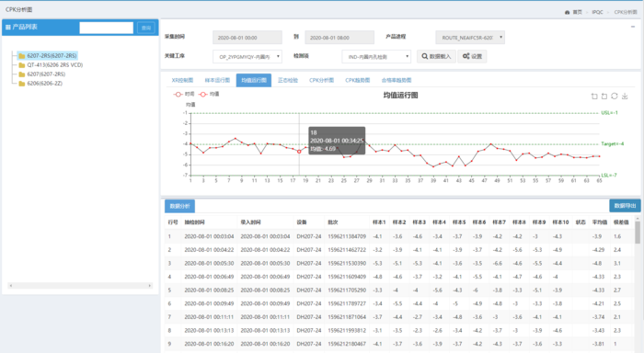The image size is (644, 353).
Task: Click the chart zoom-reset toolbox icon
Action: 604,96
